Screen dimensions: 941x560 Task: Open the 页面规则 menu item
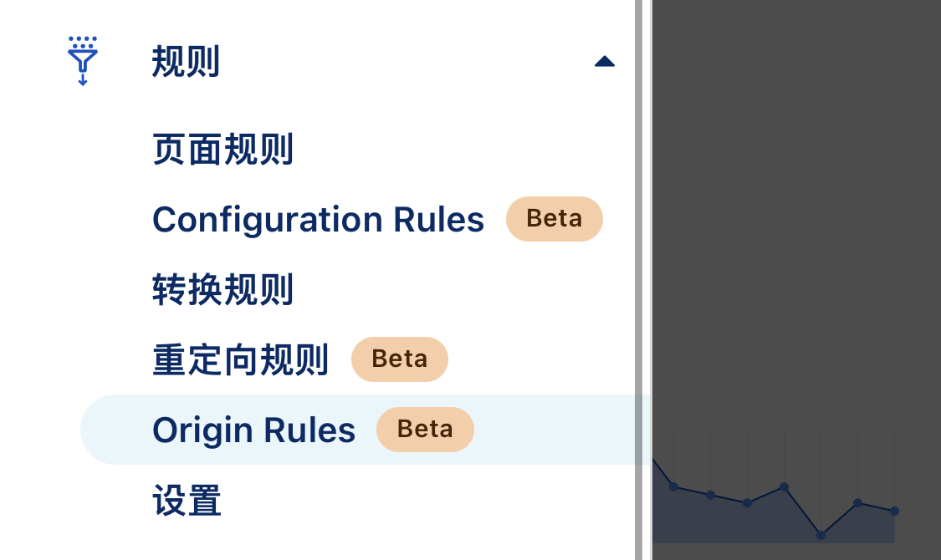222,150
